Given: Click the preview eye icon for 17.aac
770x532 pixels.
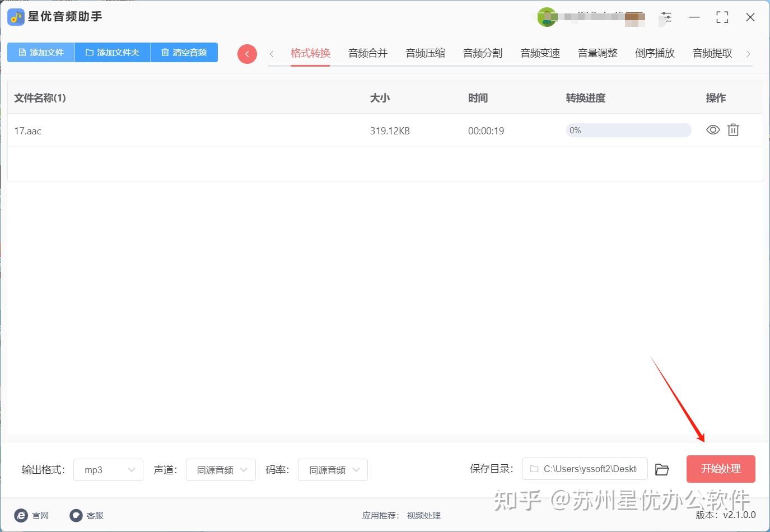Looking at the screenshot, I should [712, 130].
